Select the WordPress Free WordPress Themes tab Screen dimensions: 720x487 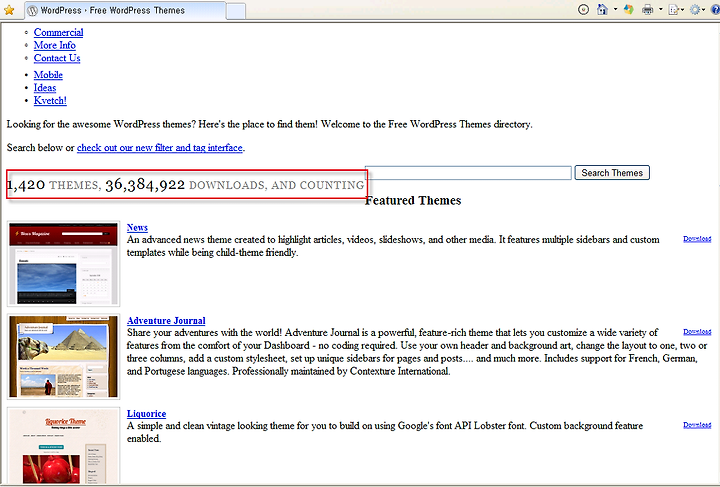click(x=125, y=10)
